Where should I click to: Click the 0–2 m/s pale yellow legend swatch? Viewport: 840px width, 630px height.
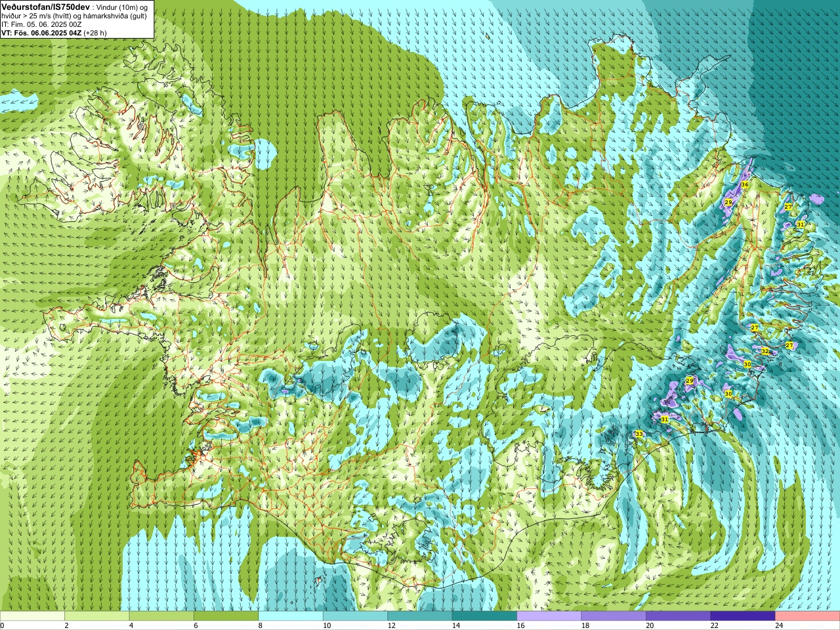click(32, 616)
